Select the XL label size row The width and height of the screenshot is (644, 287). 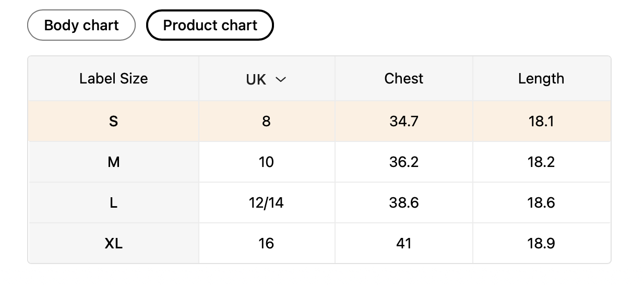tap(113, 243)
